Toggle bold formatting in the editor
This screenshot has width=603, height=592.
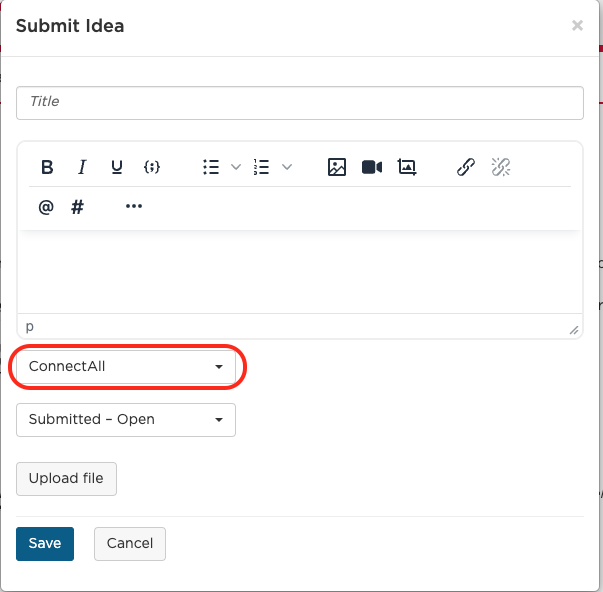[x=47, y=167]
